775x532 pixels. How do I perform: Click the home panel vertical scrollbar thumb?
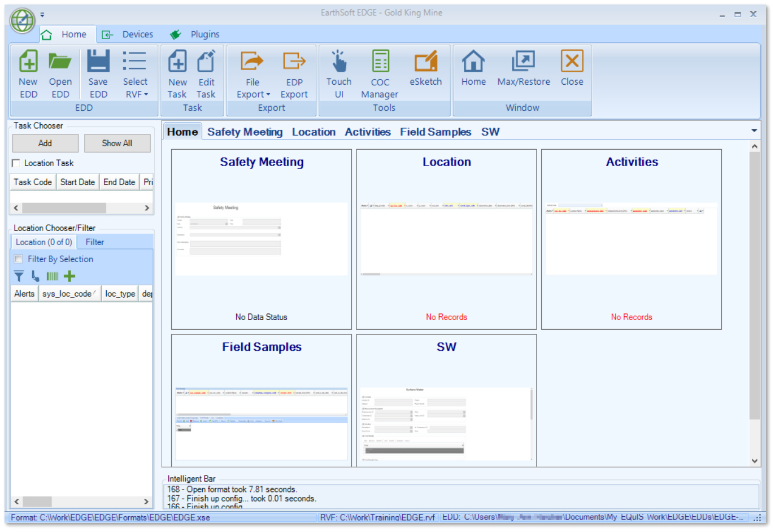(755, 285)
